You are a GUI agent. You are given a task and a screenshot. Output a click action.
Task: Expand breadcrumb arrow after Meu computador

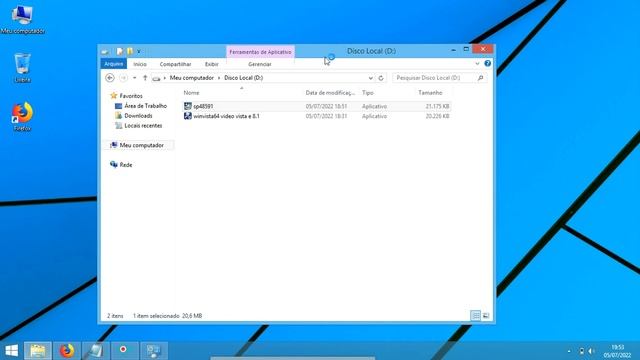coord(219,78)
